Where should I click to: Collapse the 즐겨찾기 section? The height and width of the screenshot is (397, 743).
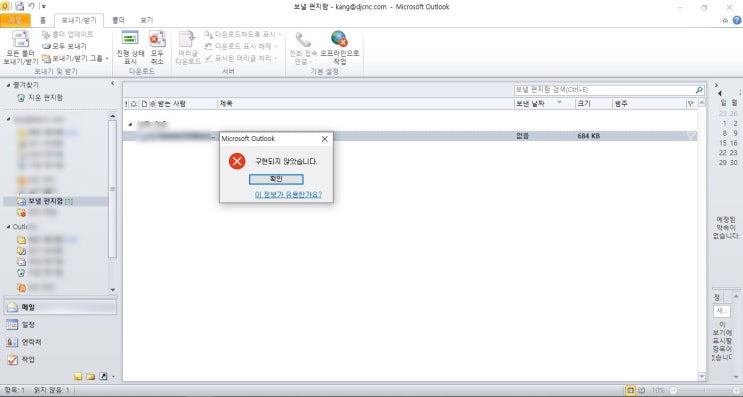point(8,85)
